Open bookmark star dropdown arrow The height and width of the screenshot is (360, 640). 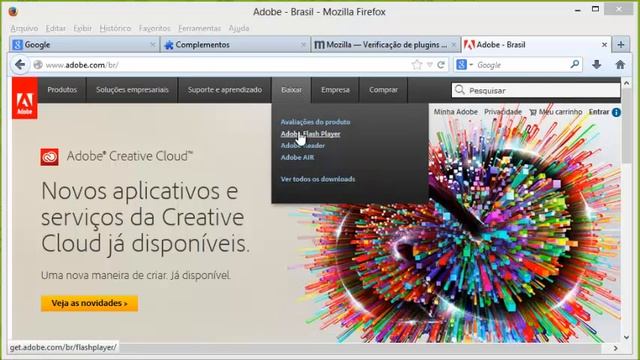click(429, 65)
